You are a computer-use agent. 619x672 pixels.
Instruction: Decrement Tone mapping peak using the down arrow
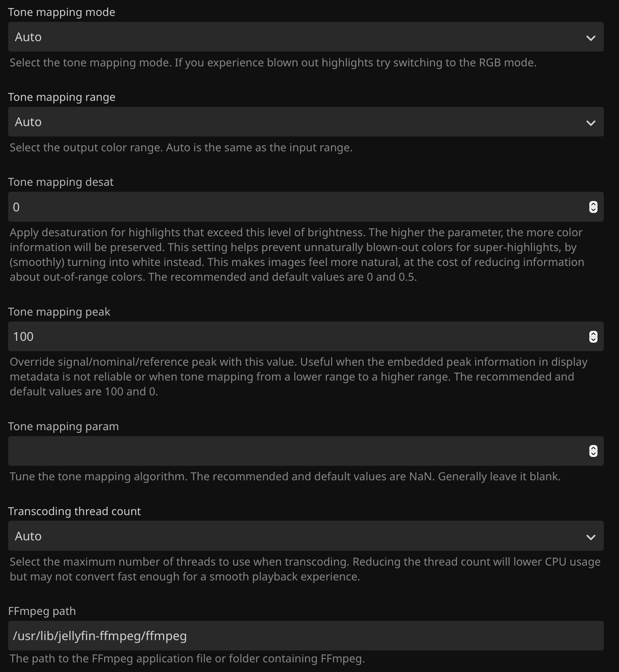coord(593,340)
